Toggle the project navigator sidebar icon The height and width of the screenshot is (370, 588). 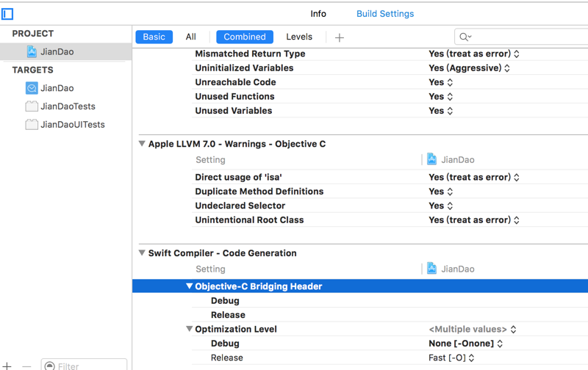(7, 14)
